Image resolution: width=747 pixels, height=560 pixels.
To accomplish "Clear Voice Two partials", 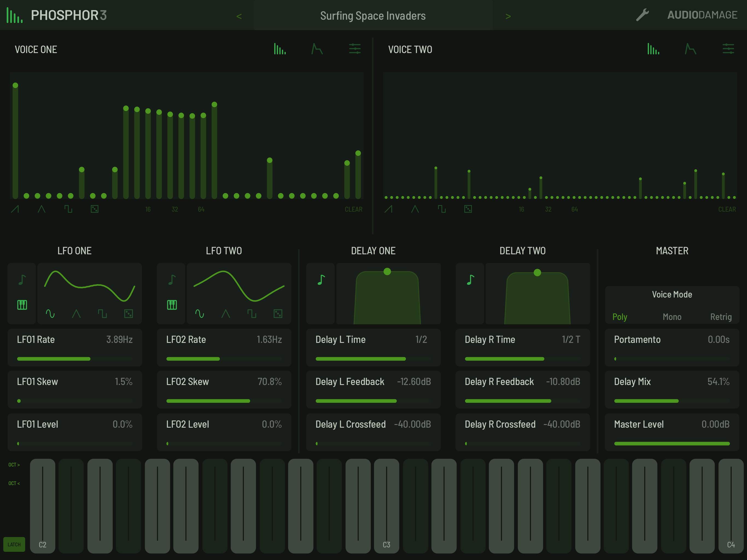I will [727, 209].
